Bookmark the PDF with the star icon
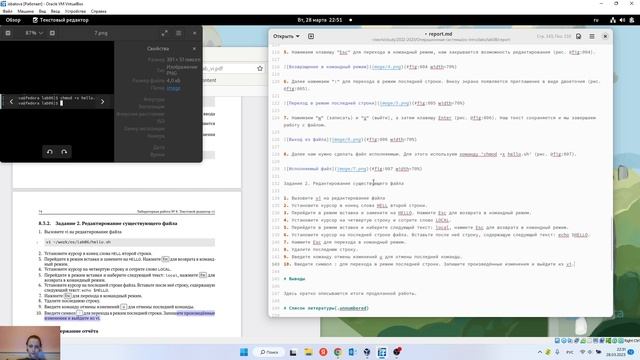 click(260, 69)
